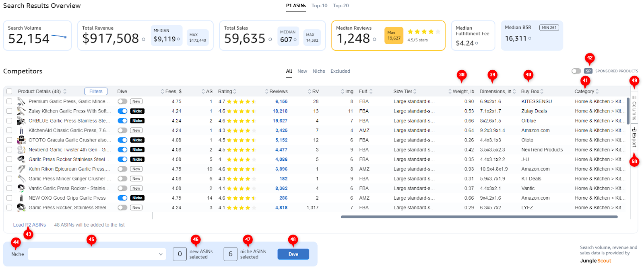Switch to the Top-10 tab

(x=320, y=6)
